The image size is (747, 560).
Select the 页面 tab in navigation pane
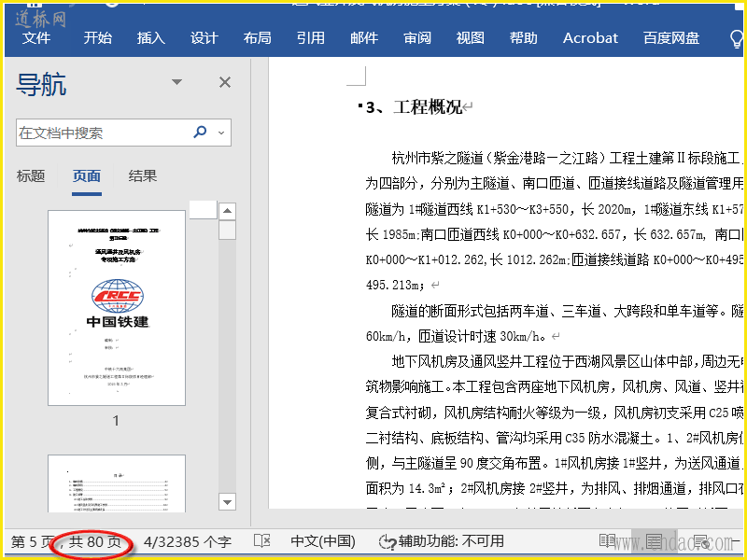click(86, 176)
